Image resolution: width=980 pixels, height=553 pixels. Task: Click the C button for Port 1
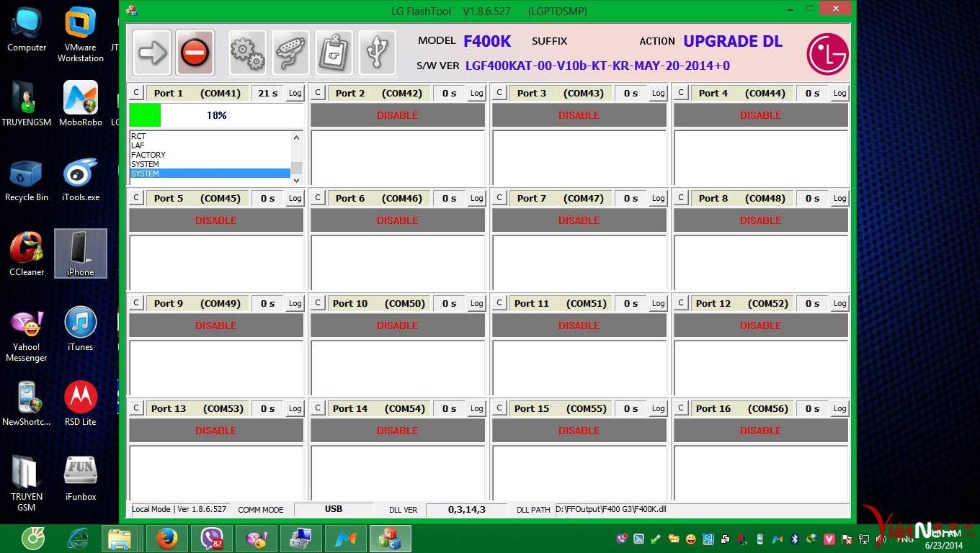(136, 93)
